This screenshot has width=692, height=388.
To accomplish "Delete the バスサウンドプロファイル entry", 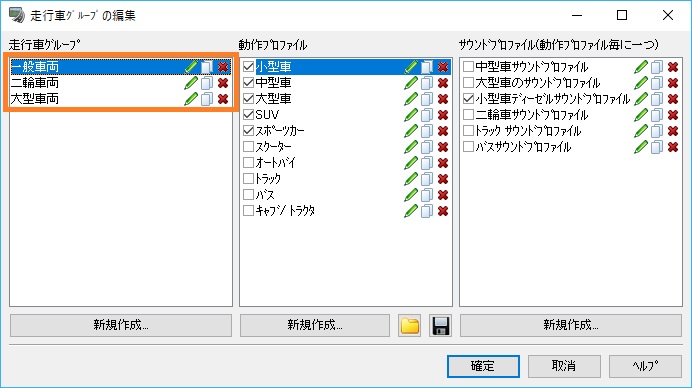I will pyautogui.click(x=673, y=147).
